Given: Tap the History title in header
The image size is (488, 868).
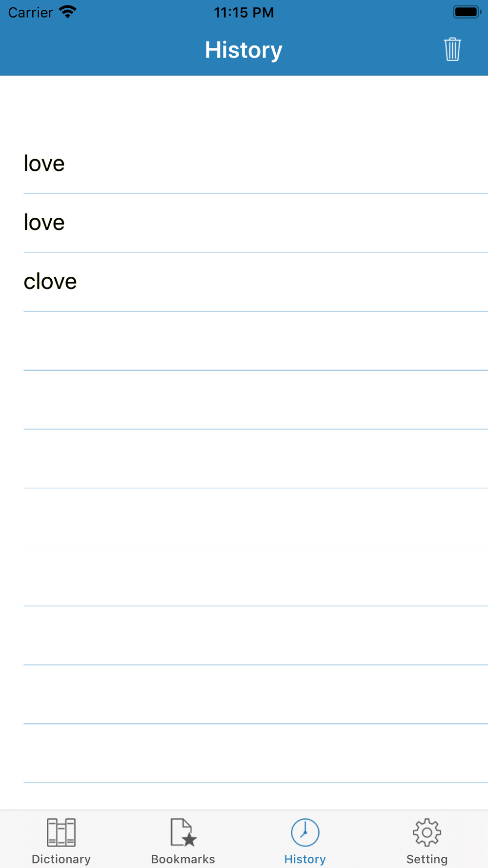Looking at the screenshot, I should click(x=244, y=50).
